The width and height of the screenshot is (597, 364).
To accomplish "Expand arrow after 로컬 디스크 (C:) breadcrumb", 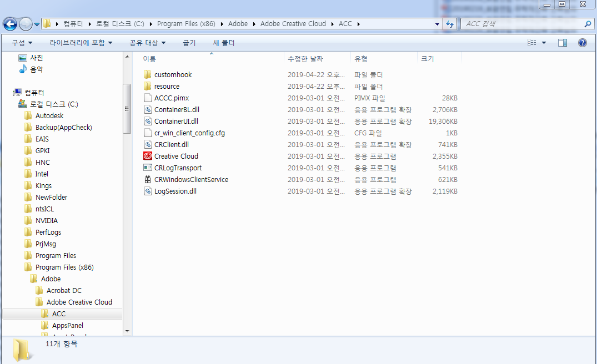I will 150,24.
